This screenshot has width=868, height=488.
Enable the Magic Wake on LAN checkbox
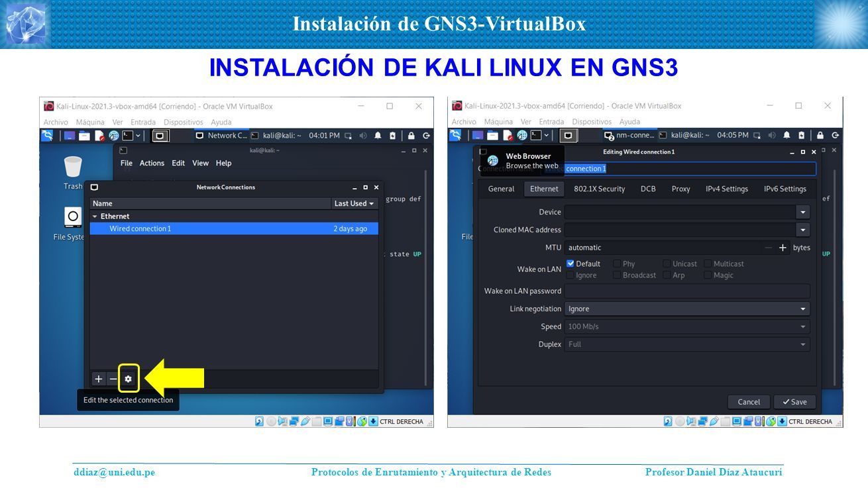coord(708,275)
